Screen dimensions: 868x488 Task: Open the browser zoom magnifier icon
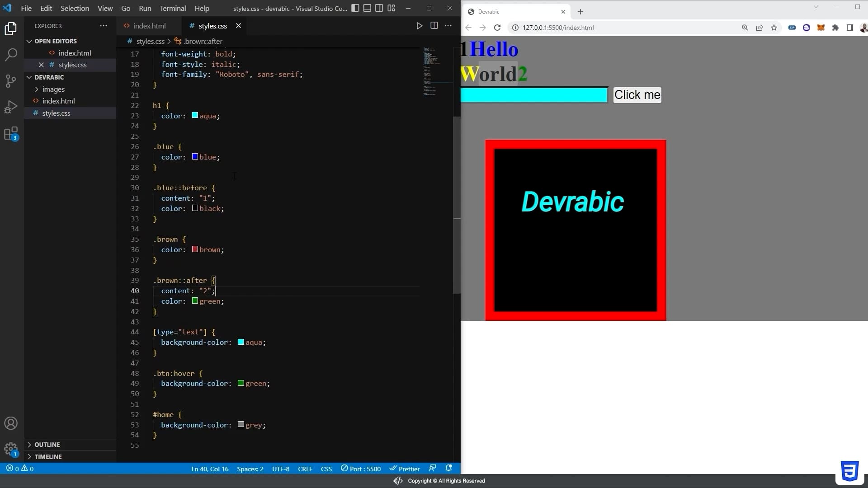[745, 28]
